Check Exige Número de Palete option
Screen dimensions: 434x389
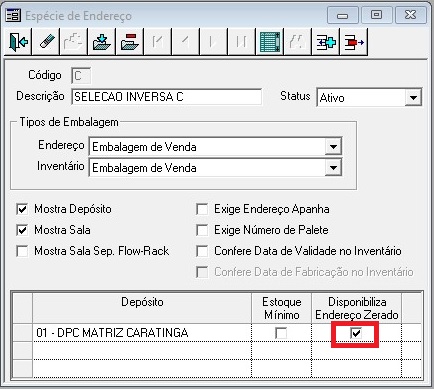click(202, 230)
